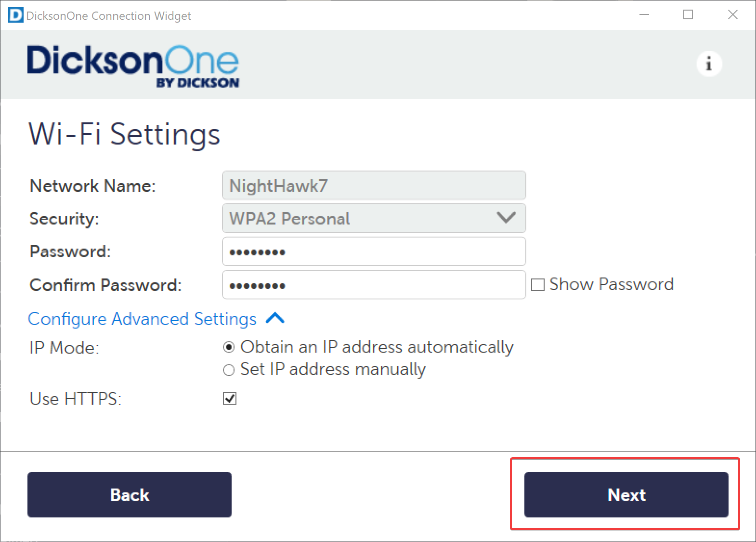Click the Confirm Password field

374,285
